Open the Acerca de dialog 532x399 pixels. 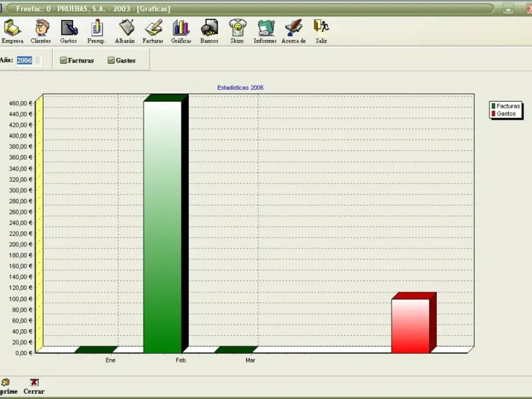pyautogui.click(x=293, y=31)
